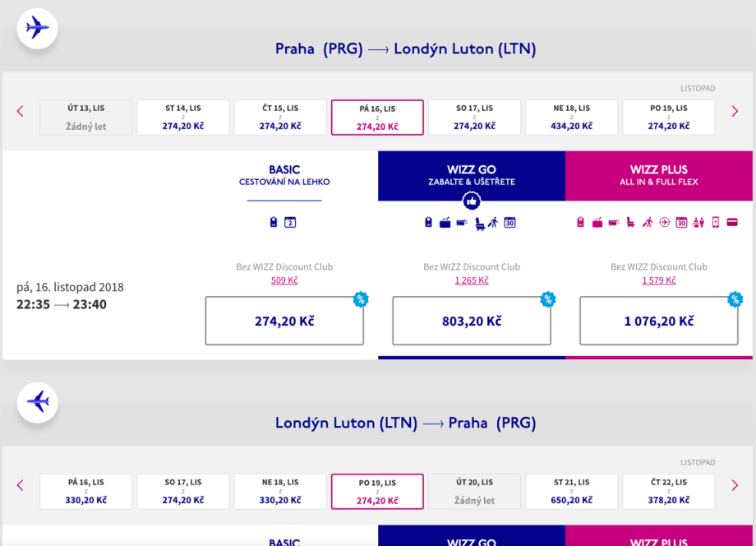756x546 pixels.
Task: Select outbound date SO 17, LIS
Action: click(x=474, y=118)
